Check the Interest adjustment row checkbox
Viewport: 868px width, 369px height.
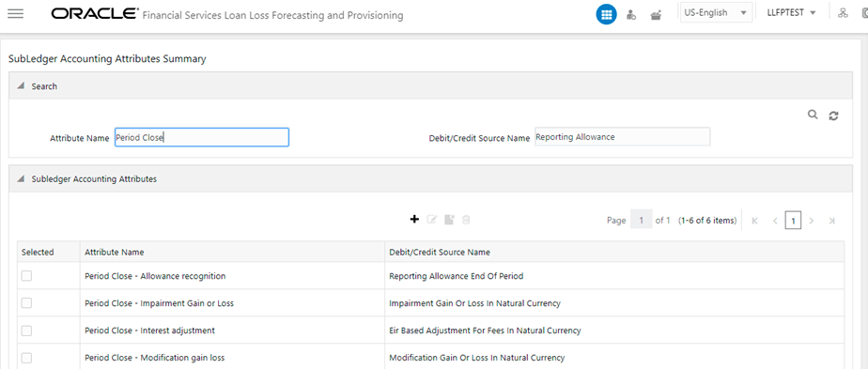[26, 331]
